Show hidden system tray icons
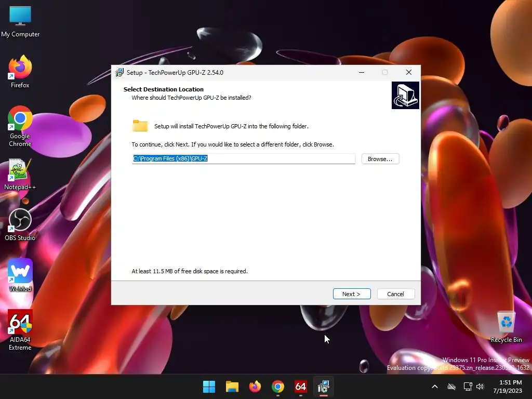Image resolution: width=532 pixels, height=399 pixels. [435, 387]
